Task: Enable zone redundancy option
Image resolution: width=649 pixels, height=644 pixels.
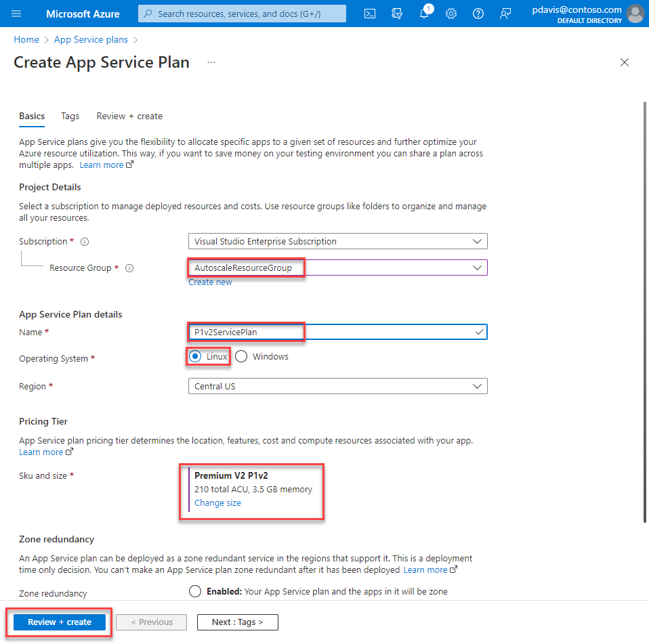Action: click(x=195, y=591)
